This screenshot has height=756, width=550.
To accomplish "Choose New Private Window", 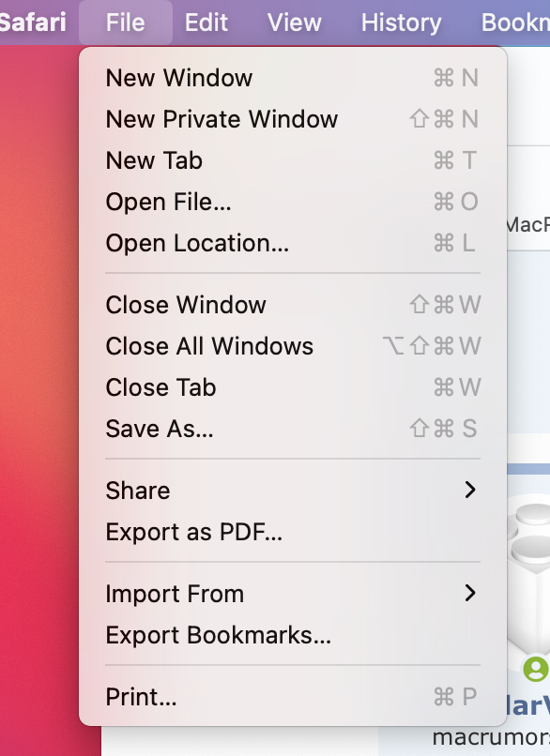I will click(293, 119).
